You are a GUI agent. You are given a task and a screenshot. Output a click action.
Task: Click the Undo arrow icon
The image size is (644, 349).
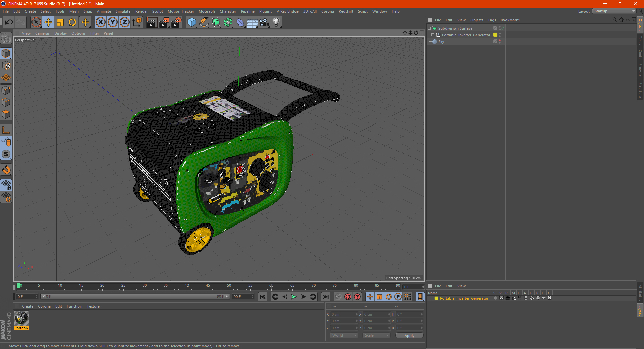click(9, 22)
